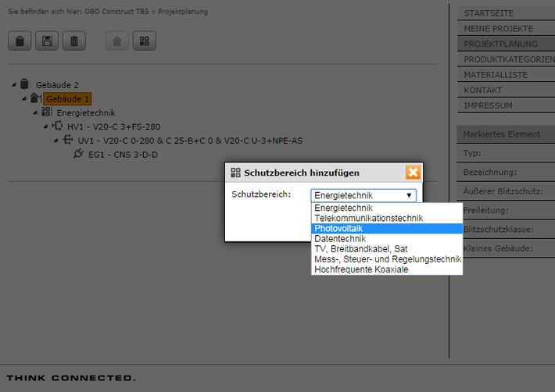555x392 pixels.
Task: Collapse the UV1 sub-distribution node
Action: coord(55,141)
